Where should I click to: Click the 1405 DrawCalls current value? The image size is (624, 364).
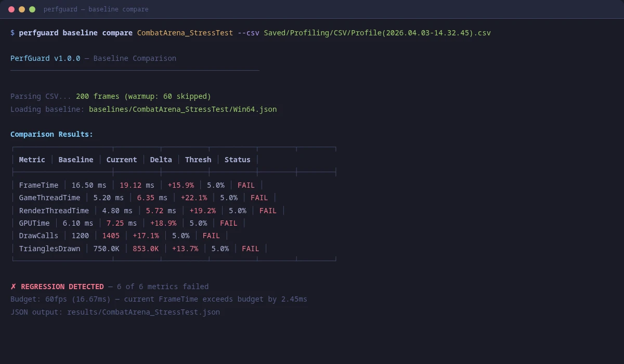point(111,236)
